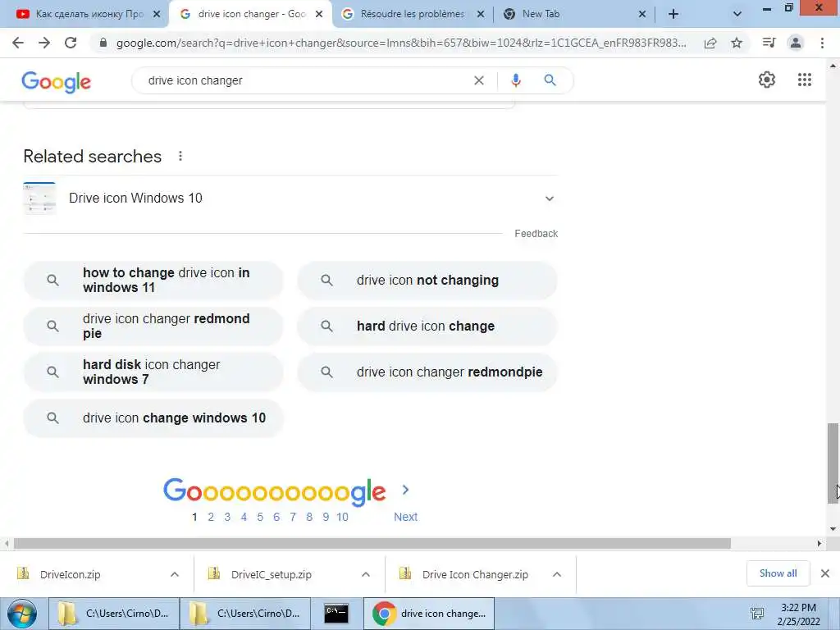View site information via the lock icon
This screenshot has width=840, height=630.
click(x=103, y=43)
